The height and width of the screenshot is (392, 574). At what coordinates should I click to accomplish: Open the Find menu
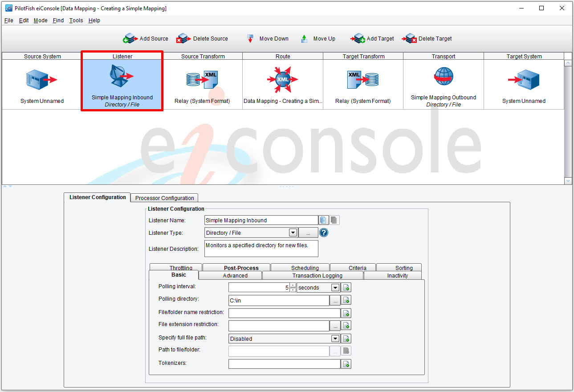tap(58, 20)
